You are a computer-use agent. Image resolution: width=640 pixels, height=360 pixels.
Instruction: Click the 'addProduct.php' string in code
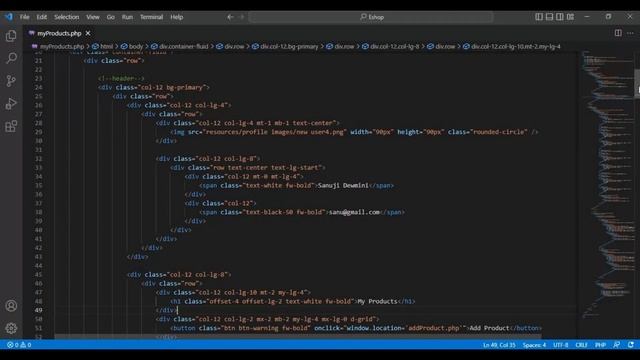click(x=434, y=328)
